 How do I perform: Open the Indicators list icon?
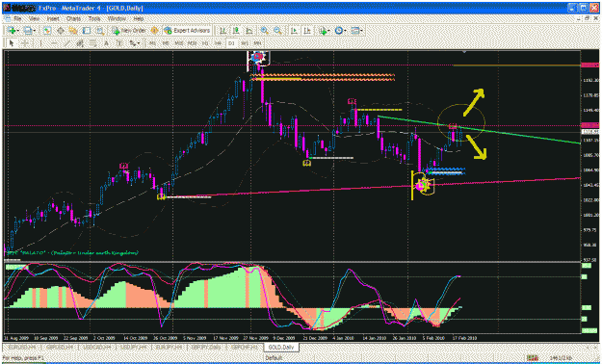click(x=323, y=31)
